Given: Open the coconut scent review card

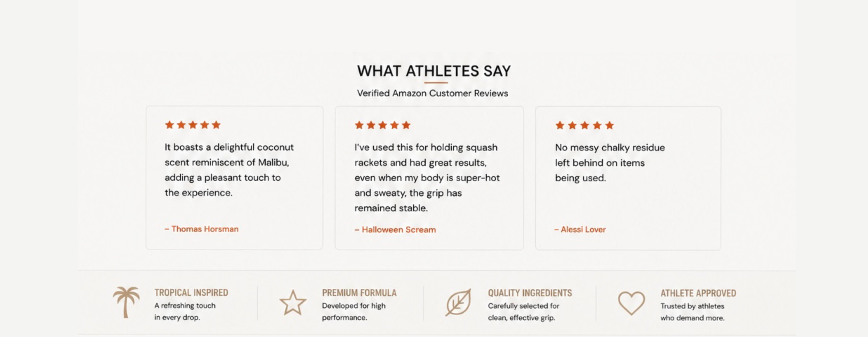Looking at the screenshot, I should [235, 178].
